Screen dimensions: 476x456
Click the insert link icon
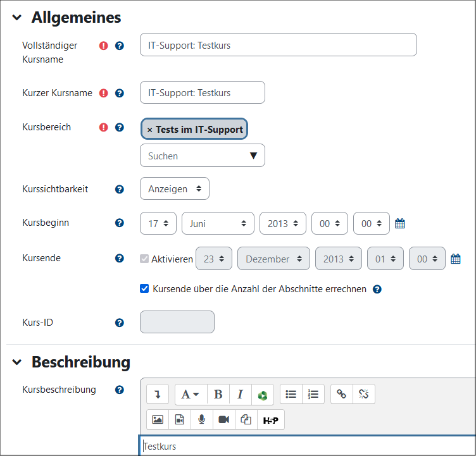coord(342,394)
